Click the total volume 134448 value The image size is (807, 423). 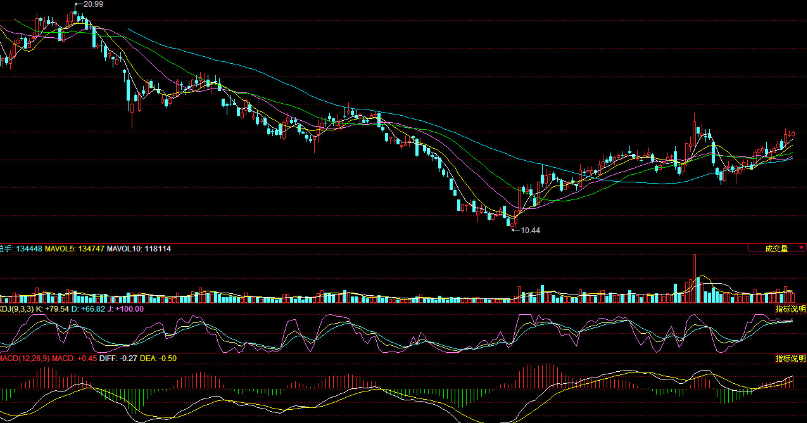point(29,249)
